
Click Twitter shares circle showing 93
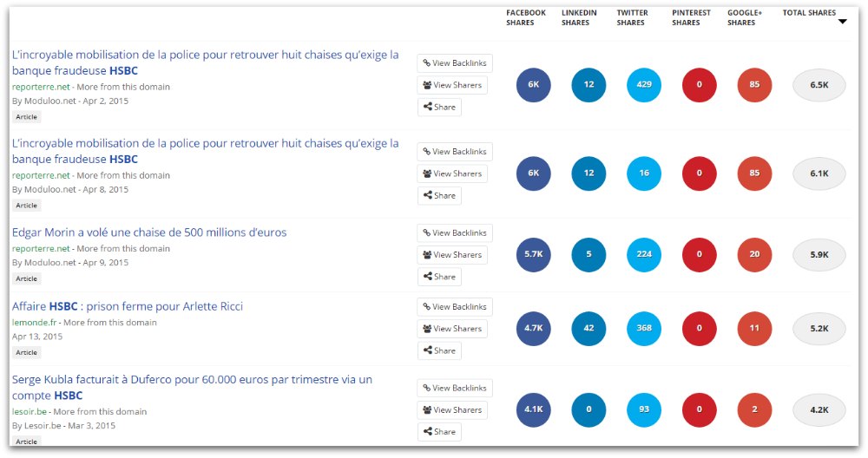coord(644,409)
